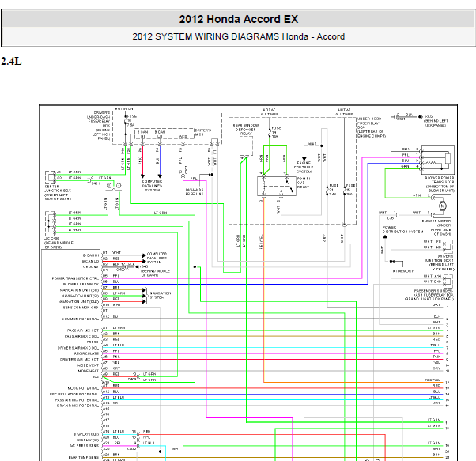Select 'BLOWER POWER TRANSISTOR' label

tap(440, 180)
